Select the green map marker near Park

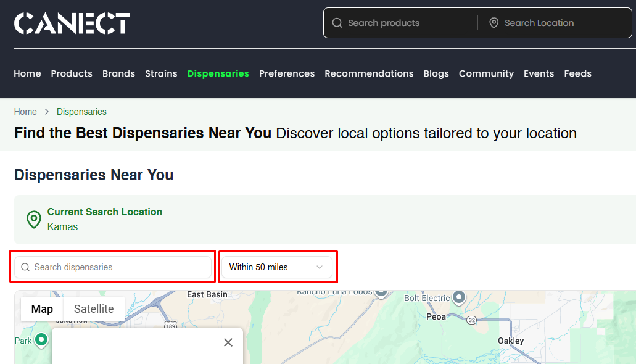(41, 339)
